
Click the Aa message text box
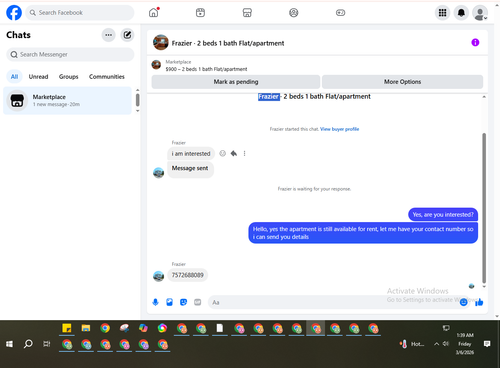click(x=333, y=302)
